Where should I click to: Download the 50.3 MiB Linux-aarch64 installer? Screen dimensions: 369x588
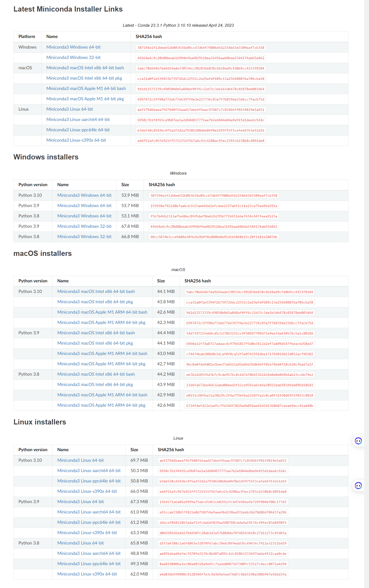coord(89,470)
